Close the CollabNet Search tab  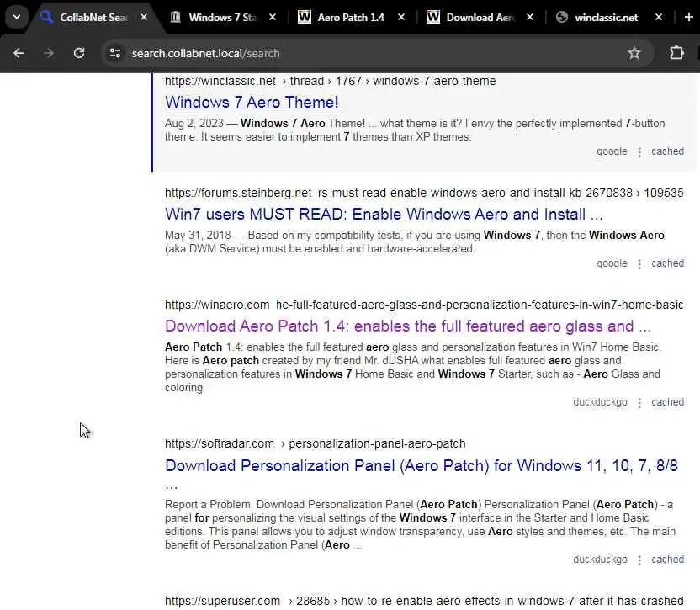tap(144, 18)
